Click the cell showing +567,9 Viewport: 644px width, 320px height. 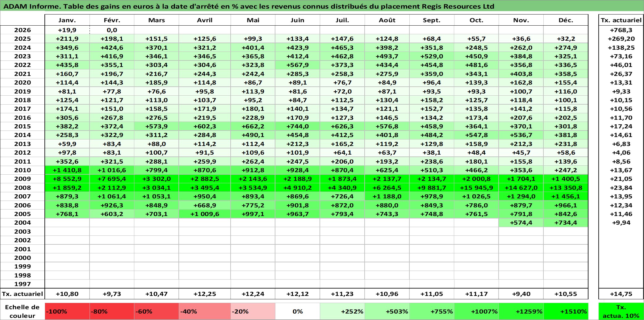(x=297, y=65)
